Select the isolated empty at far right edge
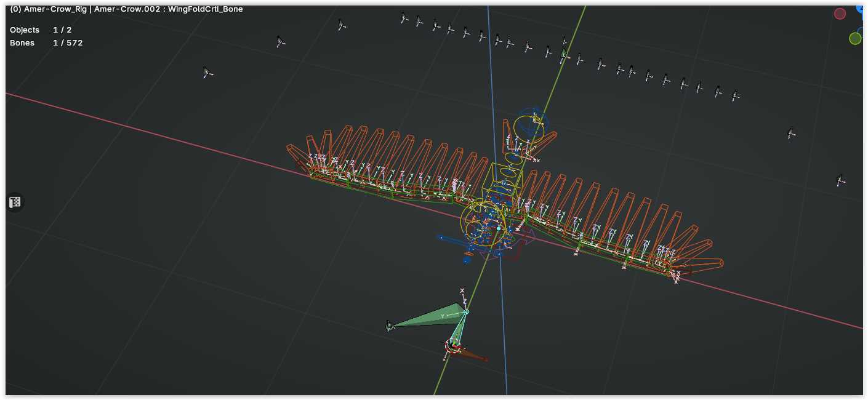Image resolution: width=868 pixels, height=400 pixels. 840,180
